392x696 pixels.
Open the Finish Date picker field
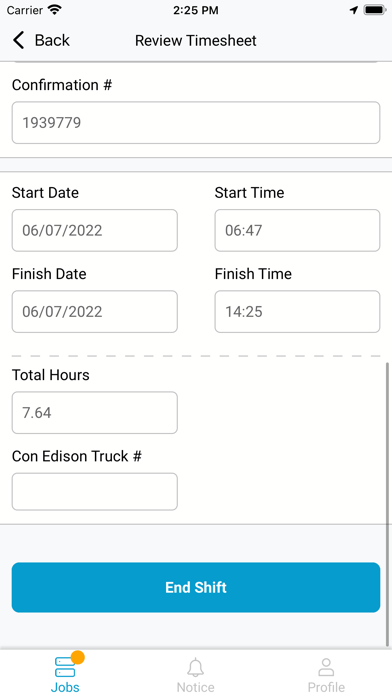(x=95, y=312)
